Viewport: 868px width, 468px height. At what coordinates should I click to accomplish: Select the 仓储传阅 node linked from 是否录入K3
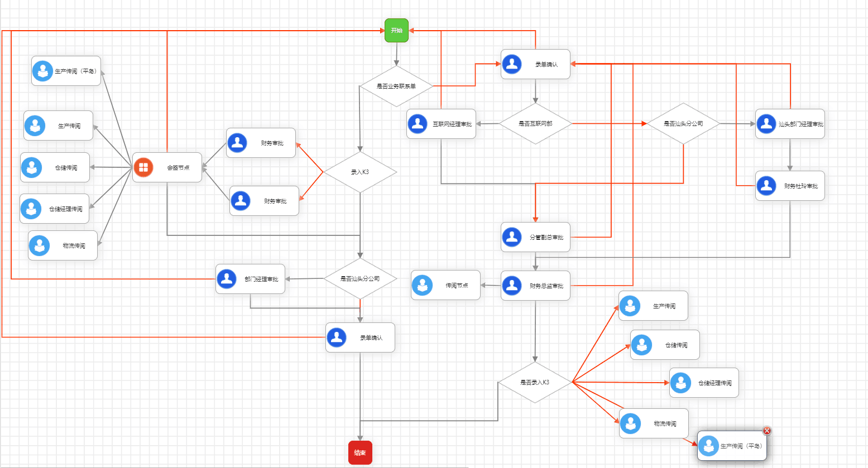(x=665, y=345)
